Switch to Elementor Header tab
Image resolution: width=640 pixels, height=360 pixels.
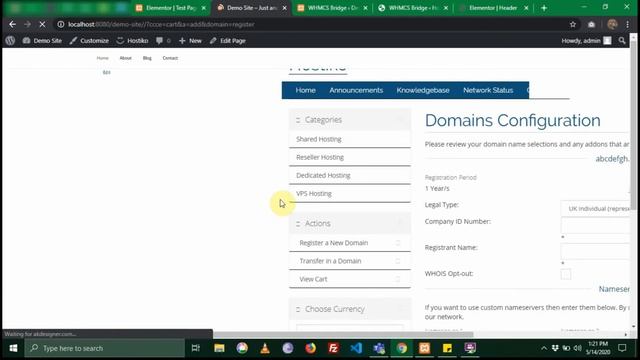coord(493,8)
